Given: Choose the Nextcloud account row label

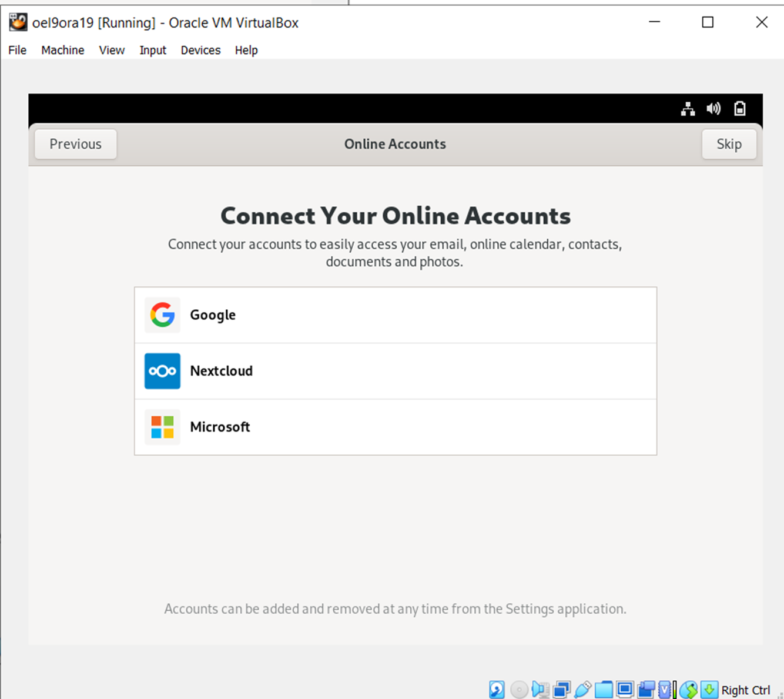Looking at the screenshot, I should tap(222, 371).
